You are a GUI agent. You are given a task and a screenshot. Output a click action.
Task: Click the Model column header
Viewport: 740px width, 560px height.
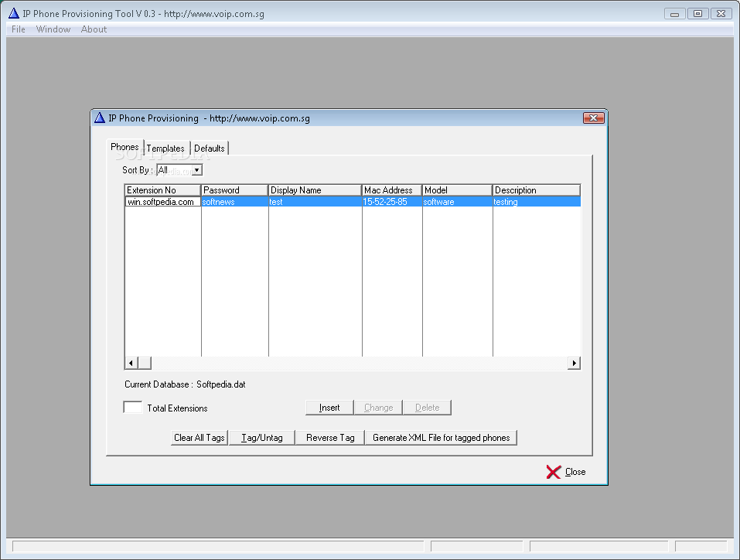pyautogui.click(x=457, y=190)
